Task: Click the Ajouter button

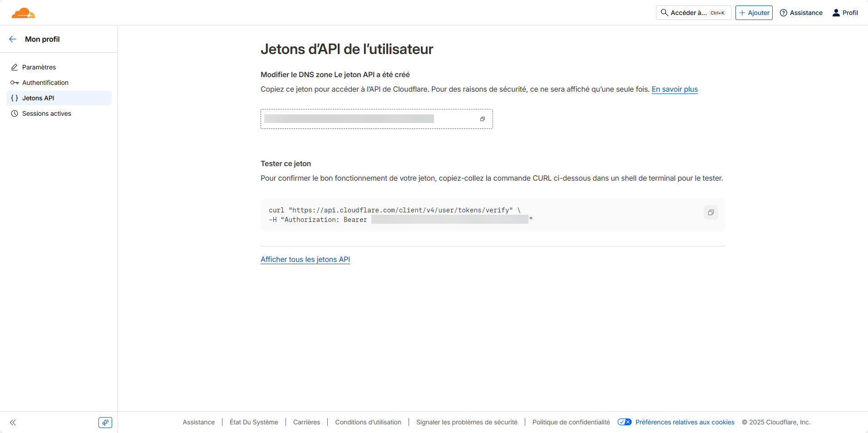Action: pos(754,13)
